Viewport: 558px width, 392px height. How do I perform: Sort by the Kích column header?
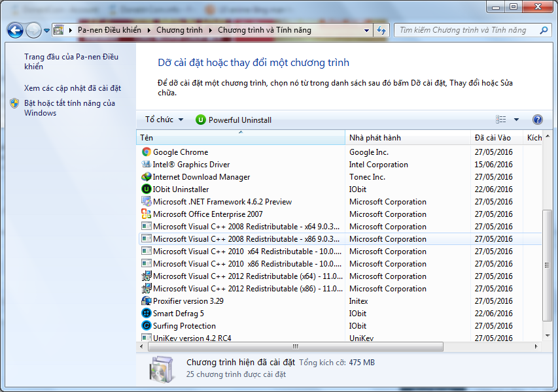pos(532,138)
